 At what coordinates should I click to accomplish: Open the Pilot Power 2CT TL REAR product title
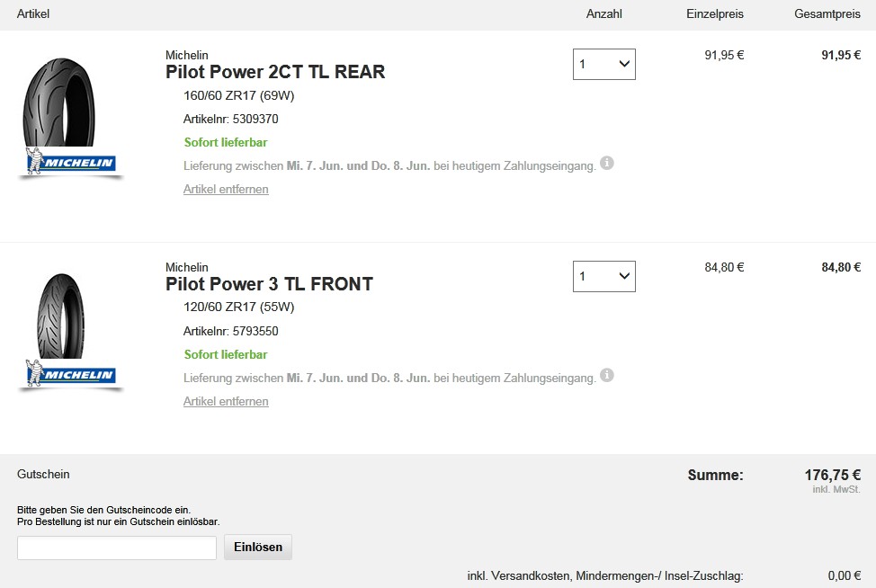point(275,72)
